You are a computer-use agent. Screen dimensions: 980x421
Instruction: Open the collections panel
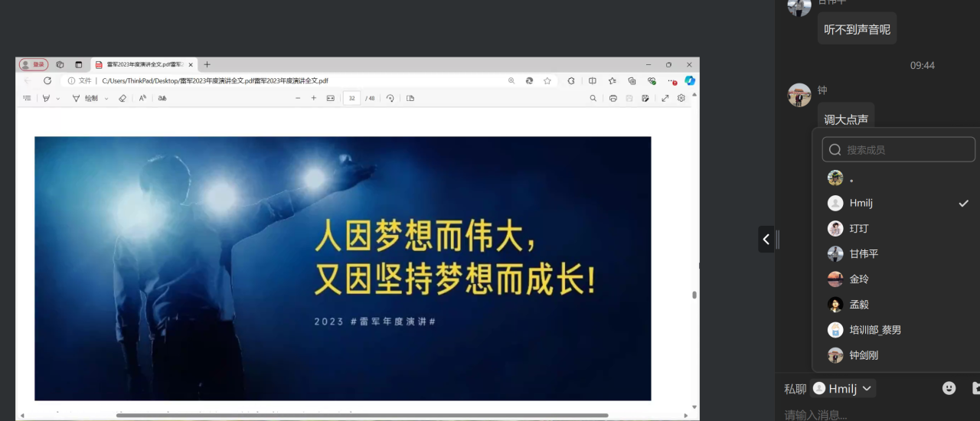[632, 80]
